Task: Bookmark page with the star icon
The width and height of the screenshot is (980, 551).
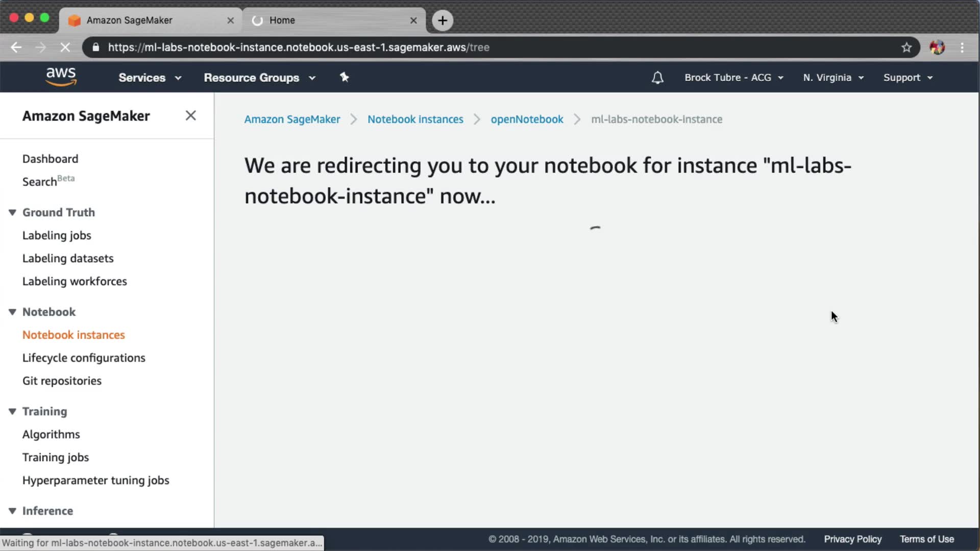Action: click(906, 47)
